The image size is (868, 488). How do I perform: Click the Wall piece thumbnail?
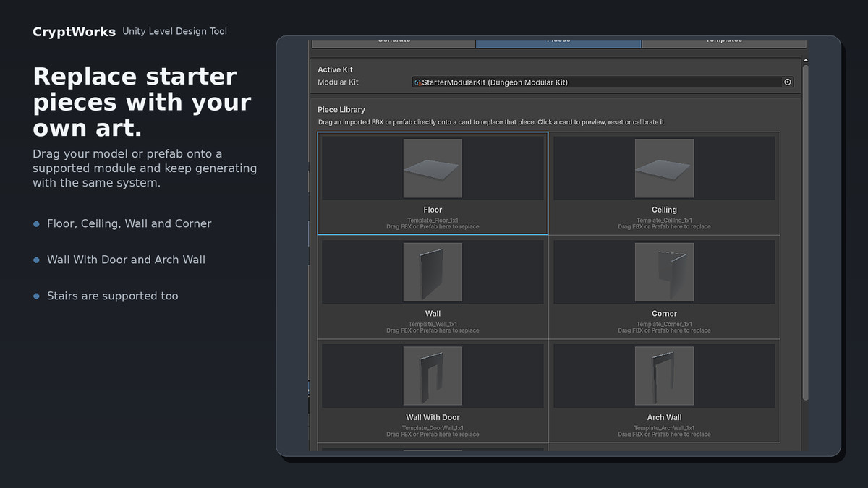[x=433, y=272]
